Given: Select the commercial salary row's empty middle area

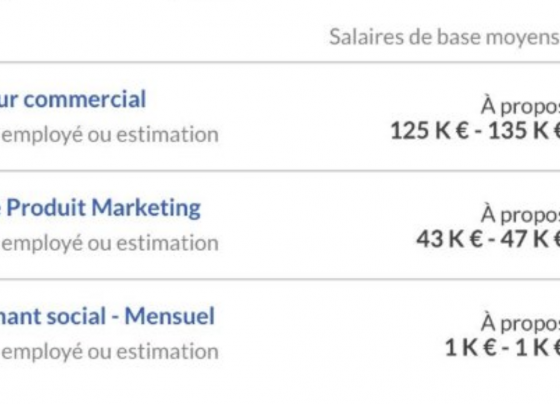Looking at the screenshot, I should coord(304,117).
